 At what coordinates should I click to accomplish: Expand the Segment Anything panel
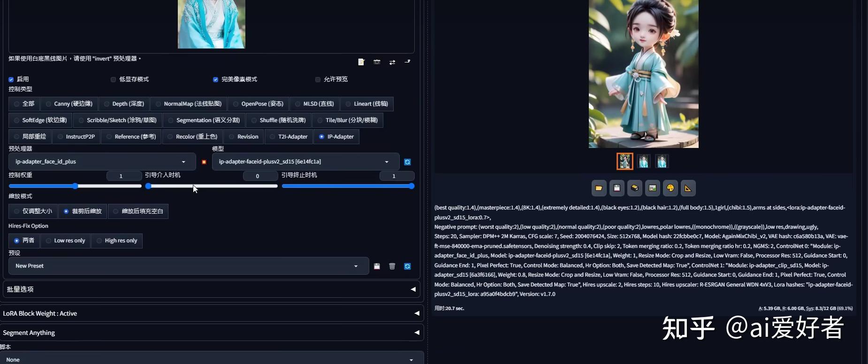[212, 333]
